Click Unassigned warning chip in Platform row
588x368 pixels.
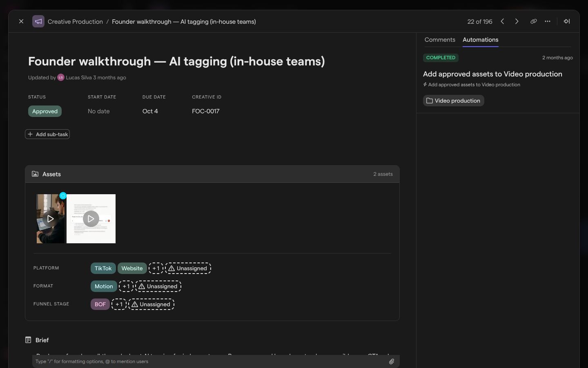(x=188, y=268)
